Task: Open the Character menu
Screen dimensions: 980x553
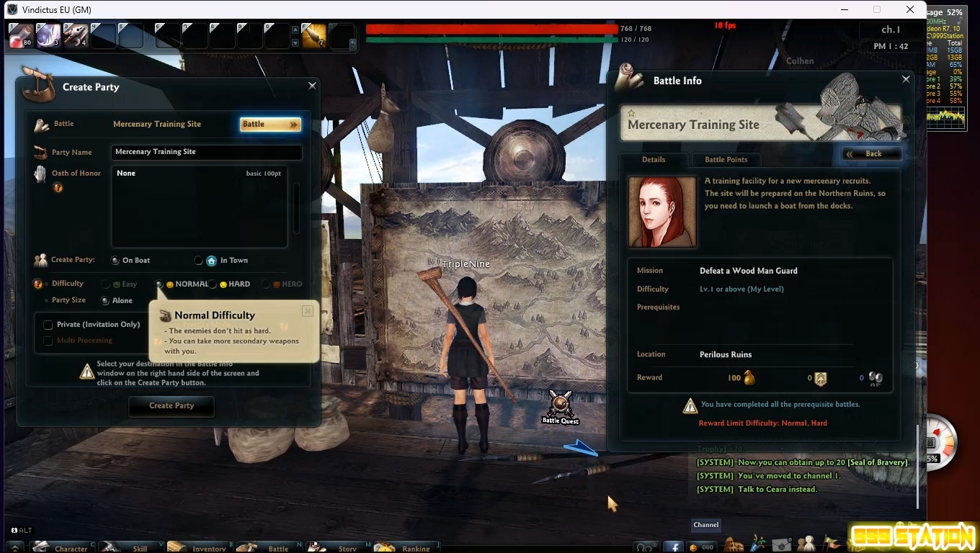Action: tap(63, 547)
